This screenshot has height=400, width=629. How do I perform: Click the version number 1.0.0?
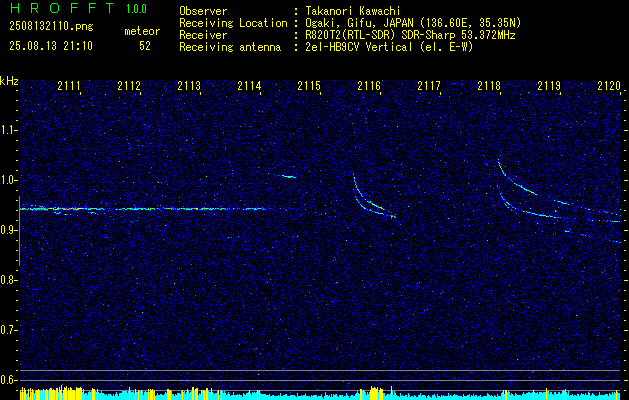(136, 9)
